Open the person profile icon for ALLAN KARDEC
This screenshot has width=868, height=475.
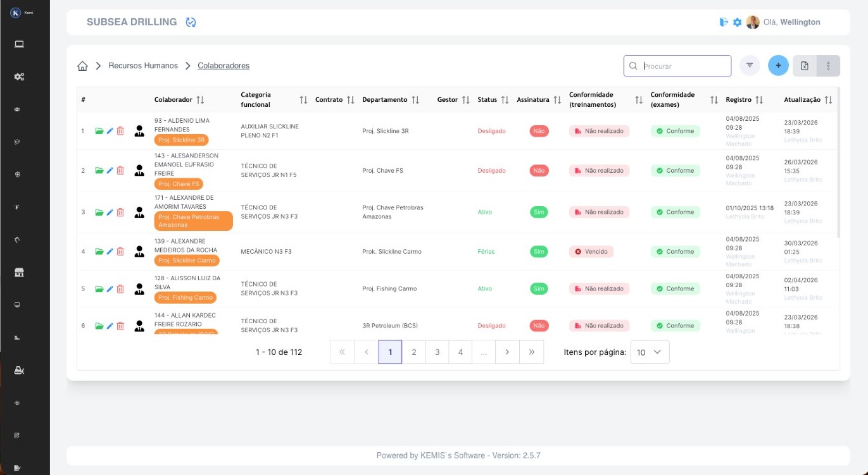(139, 326)
